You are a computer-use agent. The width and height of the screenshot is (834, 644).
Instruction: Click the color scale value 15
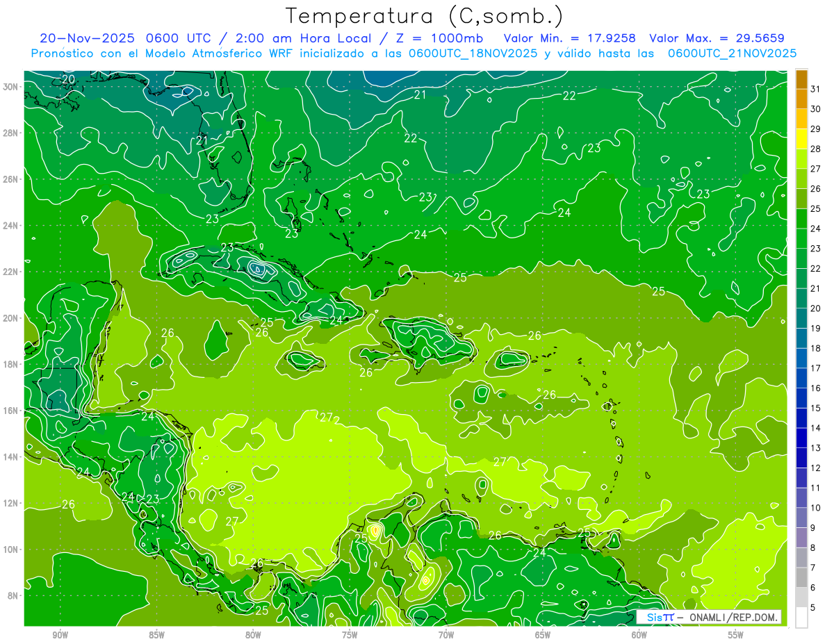[816, 408]
